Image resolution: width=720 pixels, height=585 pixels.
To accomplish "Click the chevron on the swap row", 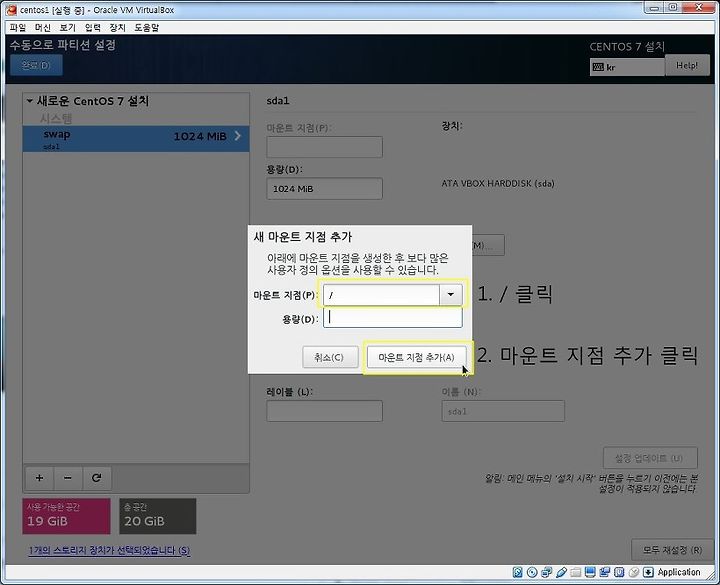I will point(238,136).
